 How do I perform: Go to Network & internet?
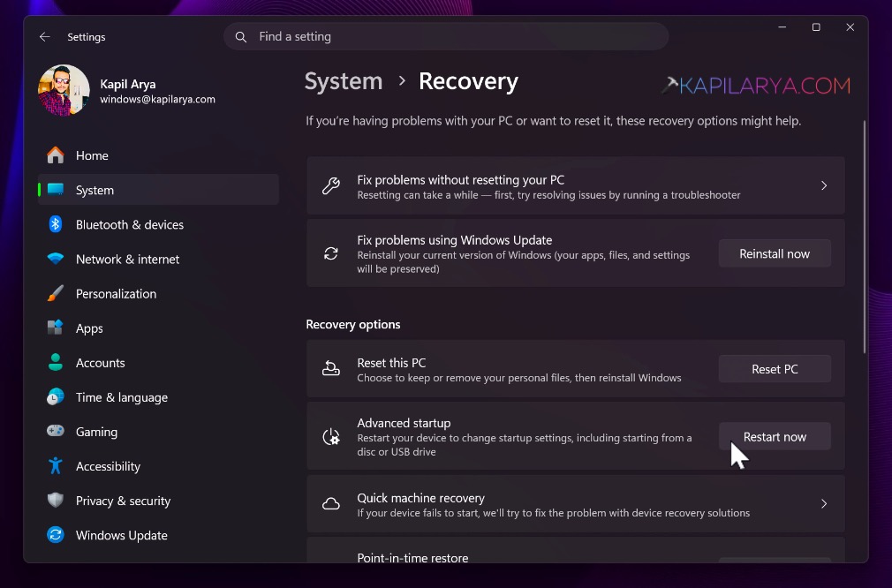(158, 260)
